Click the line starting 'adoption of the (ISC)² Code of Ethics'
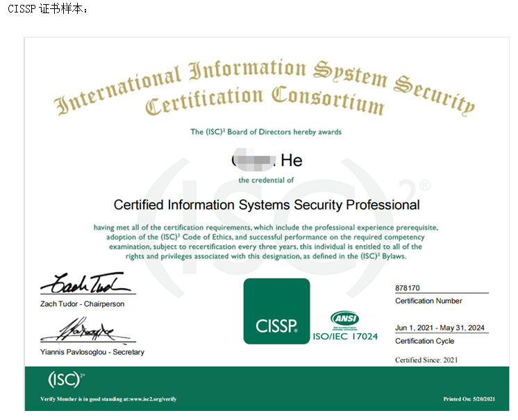This screenshot has width=518, height=420. [265, 237]
